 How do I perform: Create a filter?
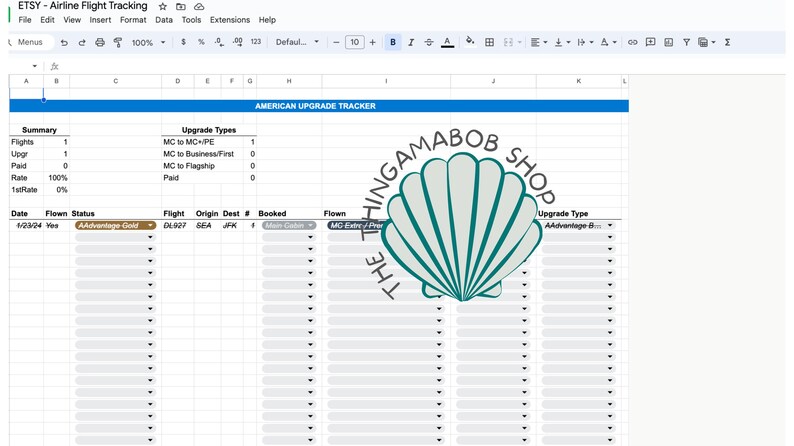point(687,43)
